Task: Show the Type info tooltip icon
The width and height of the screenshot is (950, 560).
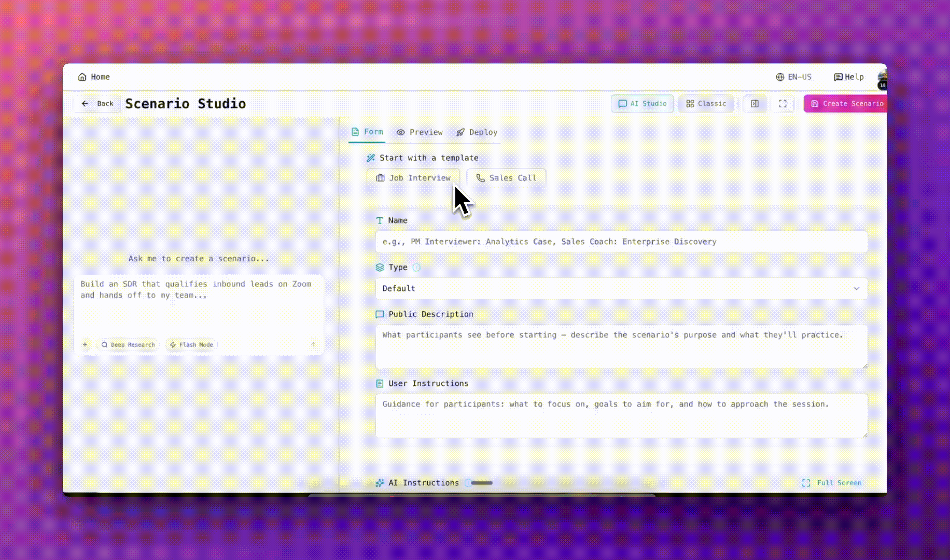Action: (416, 268)
